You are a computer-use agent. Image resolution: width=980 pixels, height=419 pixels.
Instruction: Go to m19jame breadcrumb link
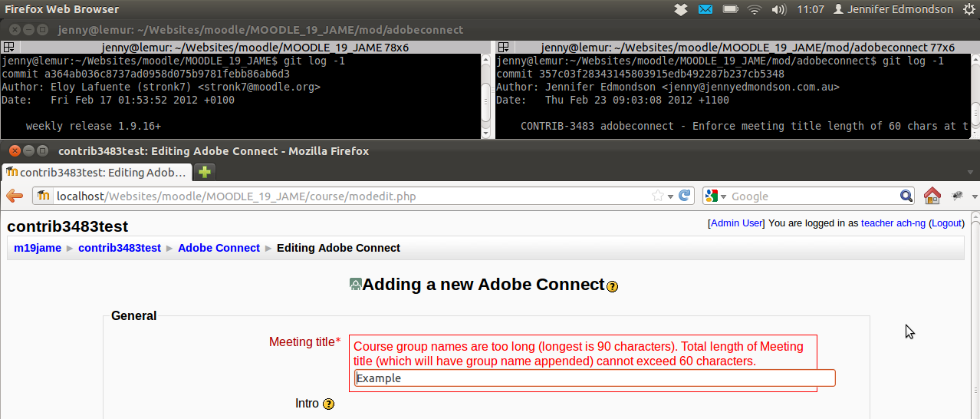pyautogui.click(x=38, y=248)
